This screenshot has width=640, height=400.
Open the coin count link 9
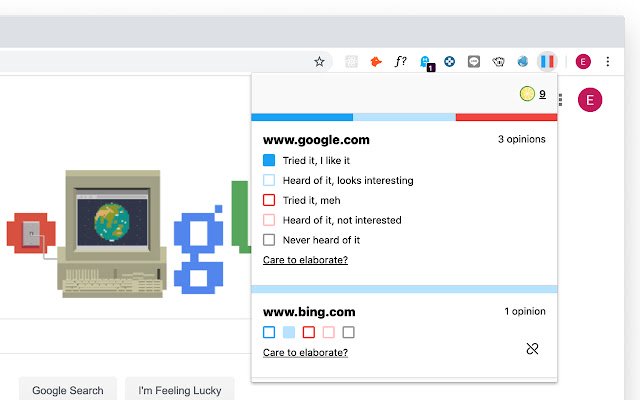coord(542,94)
